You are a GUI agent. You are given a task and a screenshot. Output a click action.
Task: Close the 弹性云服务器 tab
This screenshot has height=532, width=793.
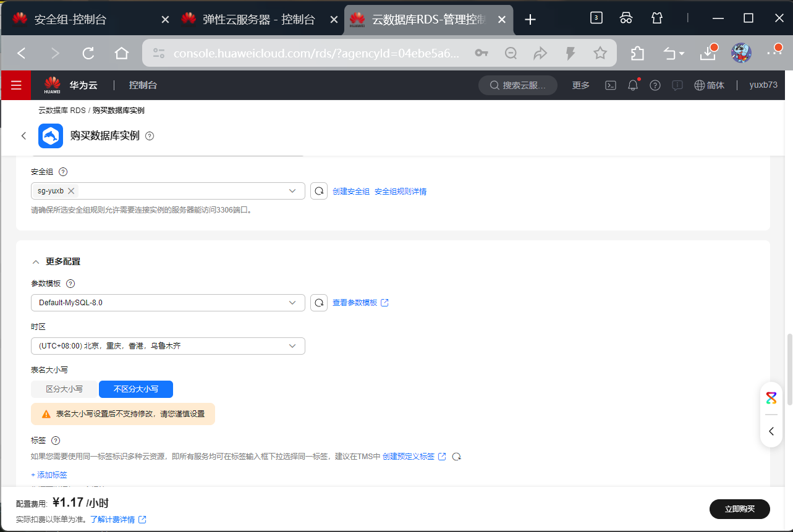click(334, 20)
